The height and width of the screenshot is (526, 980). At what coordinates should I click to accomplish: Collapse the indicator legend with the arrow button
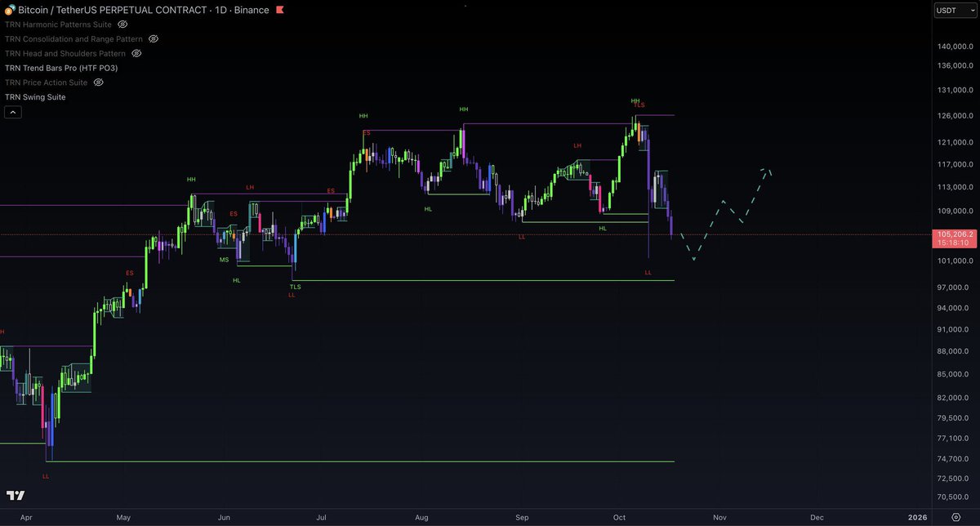coord(12,111)
